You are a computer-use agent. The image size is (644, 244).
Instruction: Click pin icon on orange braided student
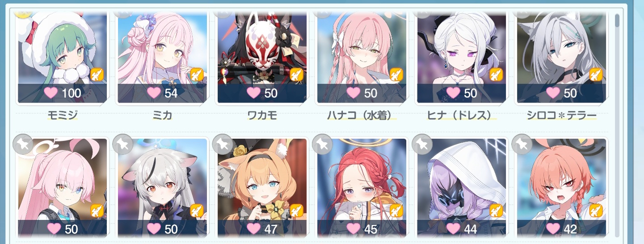521,143
